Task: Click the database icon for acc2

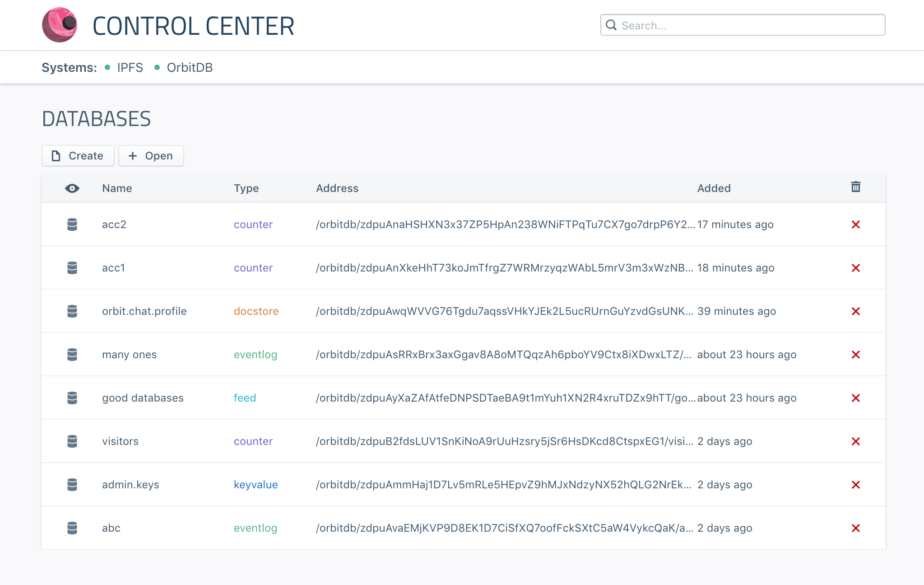Action: pyautogui.click(x=72, y=225)
